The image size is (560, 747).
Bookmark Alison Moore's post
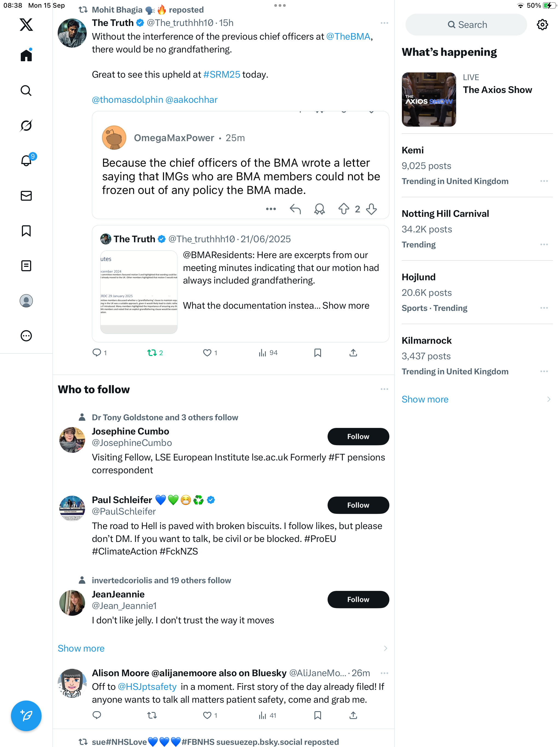click(x=317, y=715)
